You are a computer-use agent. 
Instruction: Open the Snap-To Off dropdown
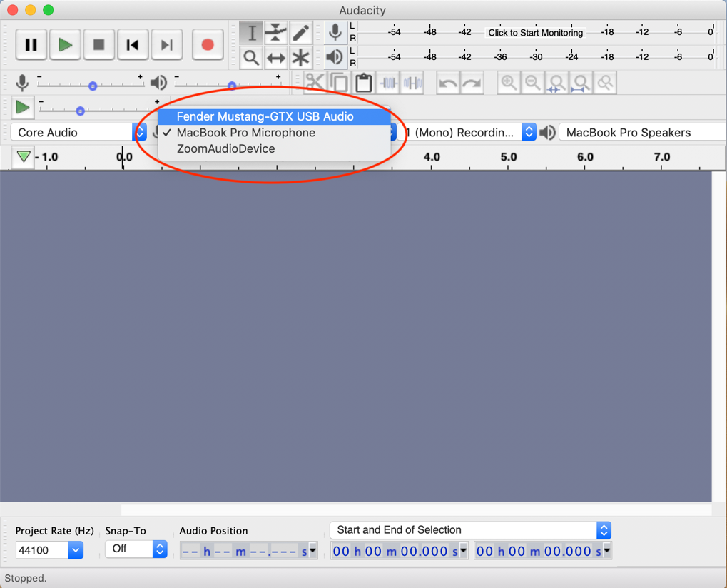point(136,549)
